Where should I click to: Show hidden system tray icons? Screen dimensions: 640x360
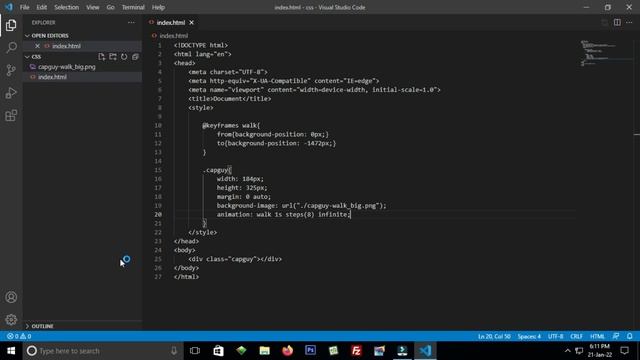[567, 351]
